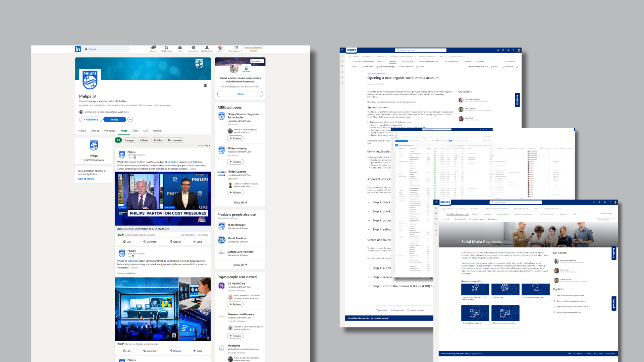Expand the Nieuw dropdown in the Opening account window

pyautogui.click(x=354, y=67)
